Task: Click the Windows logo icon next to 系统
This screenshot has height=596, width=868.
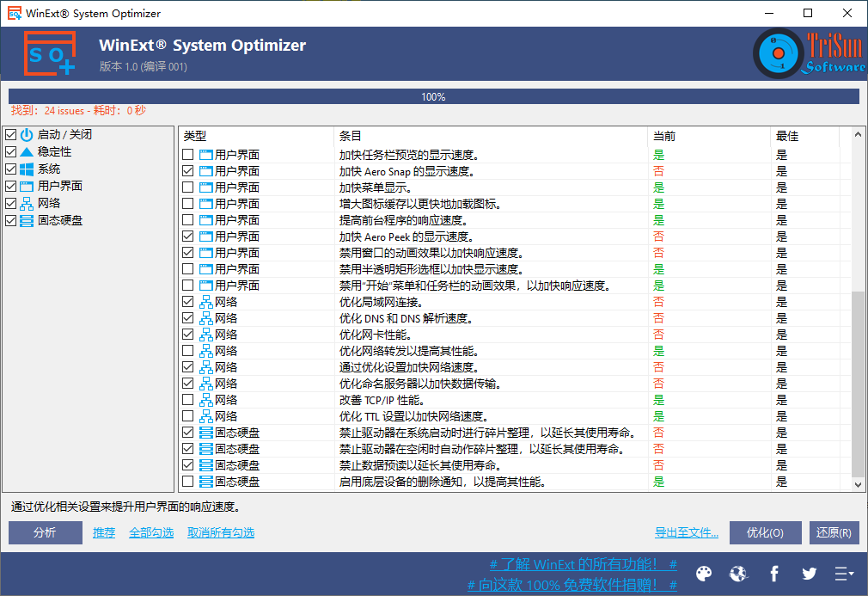Action: coord(26,169)
